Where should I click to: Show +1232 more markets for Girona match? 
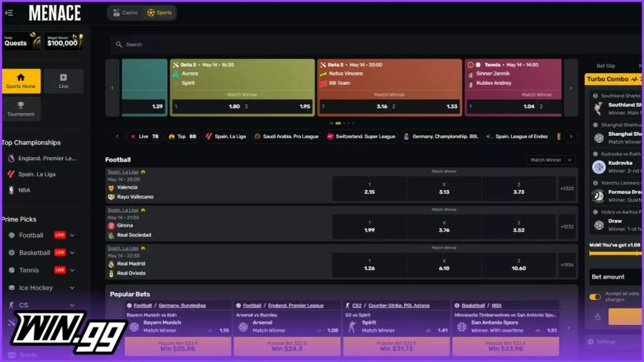click(567, 227)
